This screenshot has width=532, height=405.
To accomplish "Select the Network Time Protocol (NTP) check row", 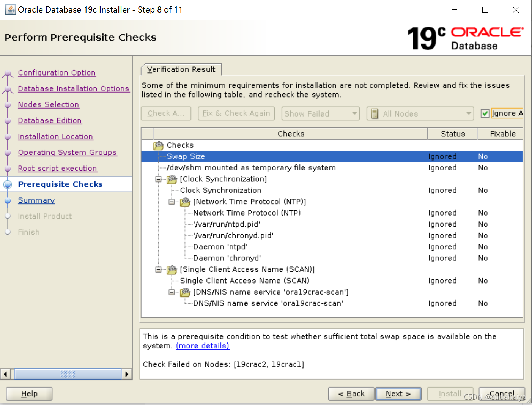I will 332,213.
